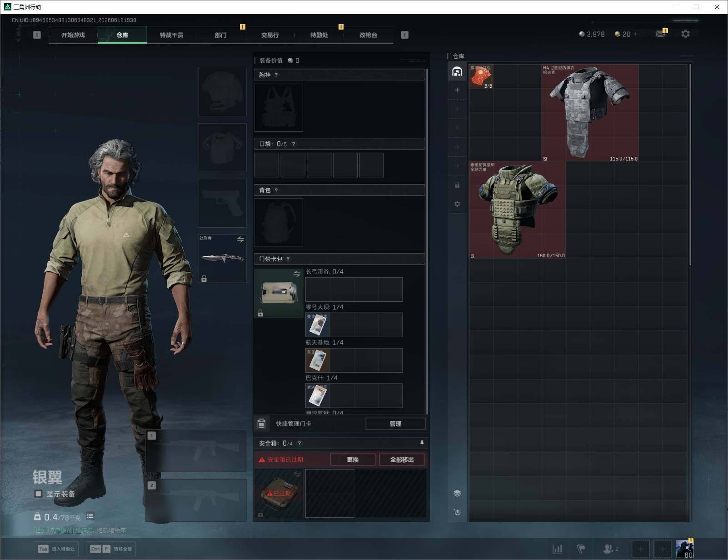Switch to the 部门 tab

(x=221, y=35)
